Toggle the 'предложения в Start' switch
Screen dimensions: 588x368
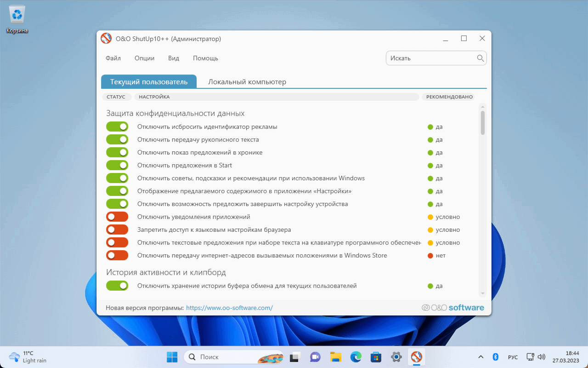tap(117, 165)
